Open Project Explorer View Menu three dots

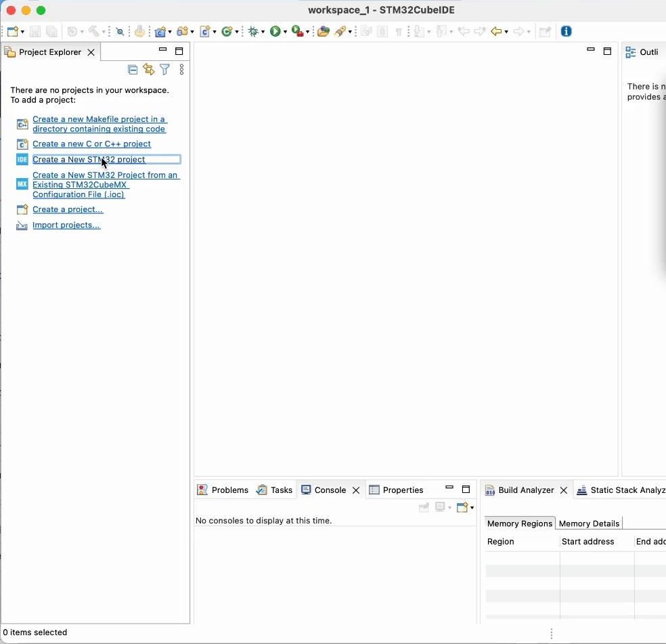[182, 70]
